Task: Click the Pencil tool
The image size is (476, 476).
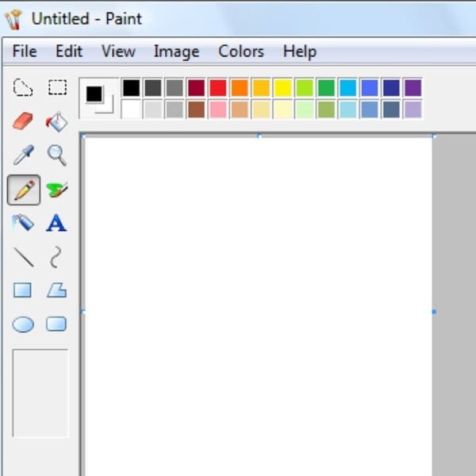Action: [24, 190]
